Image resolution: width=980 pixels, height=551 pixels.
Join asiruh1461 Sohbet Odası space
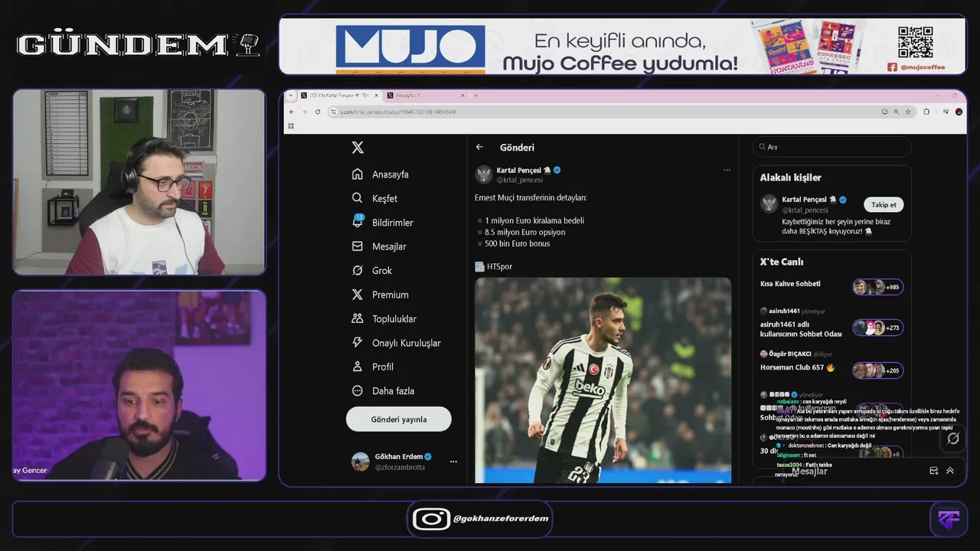click(x=801, y=329)
